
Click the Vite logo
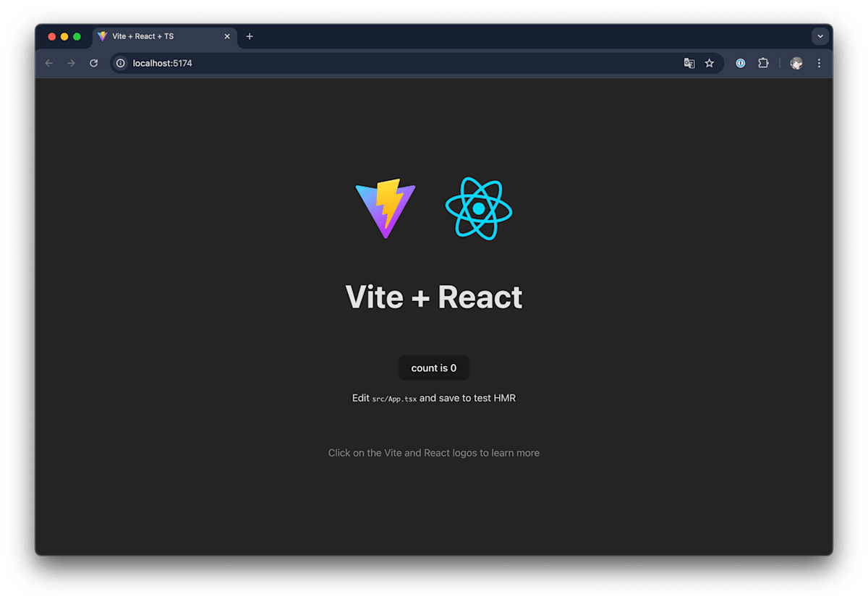tap(386, 208)
